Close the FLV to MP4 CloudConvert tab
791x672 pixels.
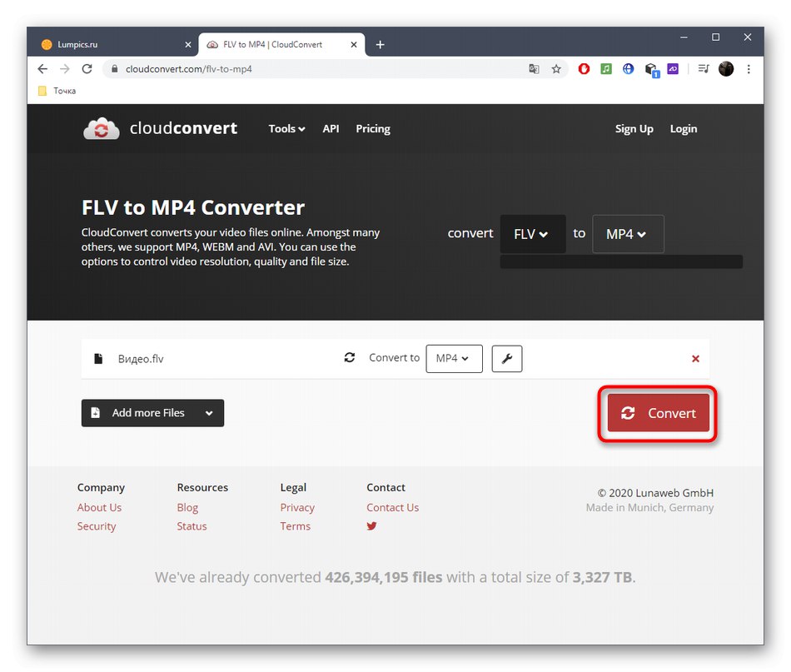click(354, 44)
